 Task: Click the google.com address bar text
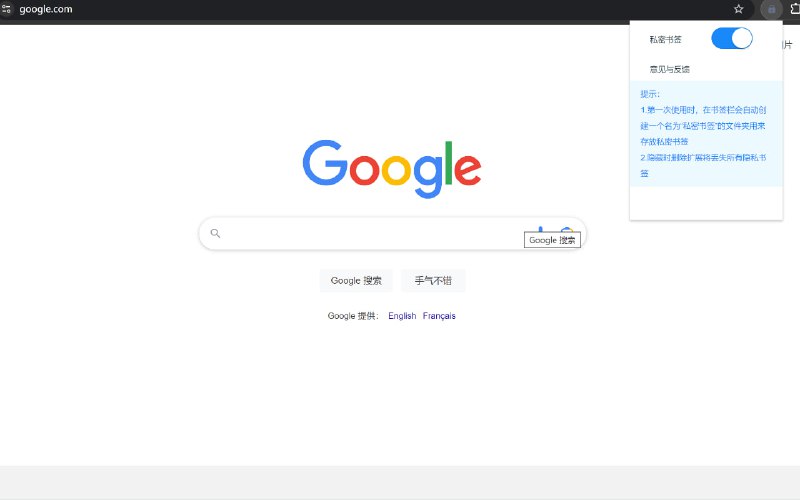pos(46,9)
